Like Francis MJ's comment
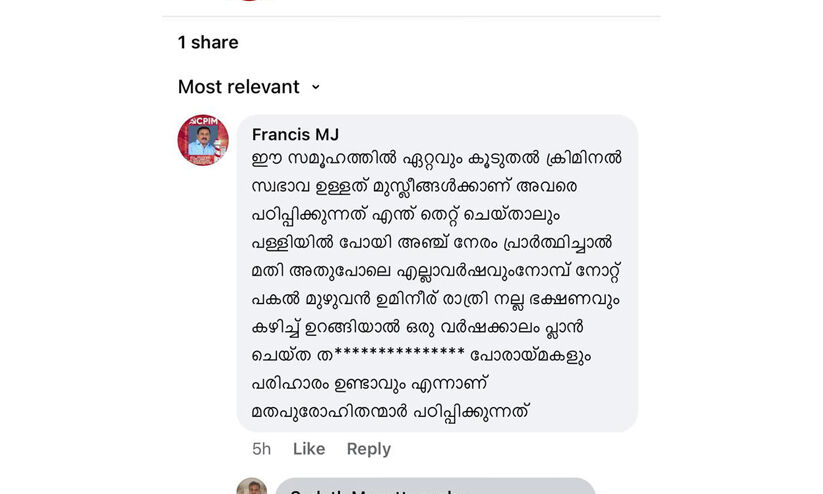The width and height of the screenshot is (823, 494). pyautogui.click(x=308, y=449)
